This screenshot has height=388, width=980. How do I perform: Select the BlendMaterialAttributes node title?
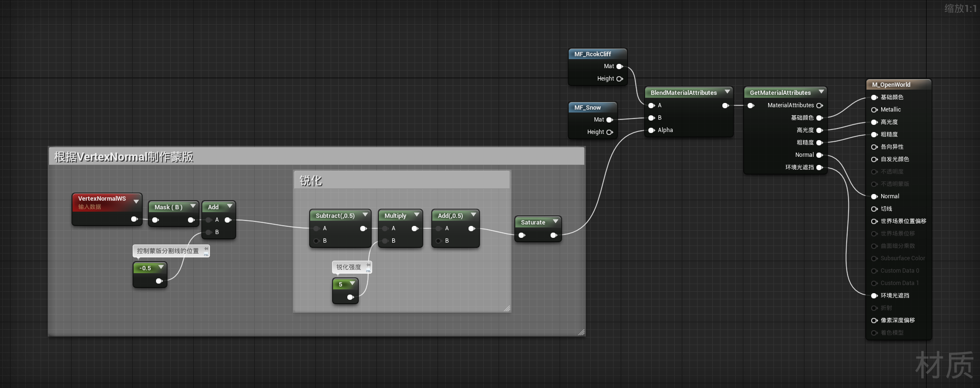click(684, 93)
